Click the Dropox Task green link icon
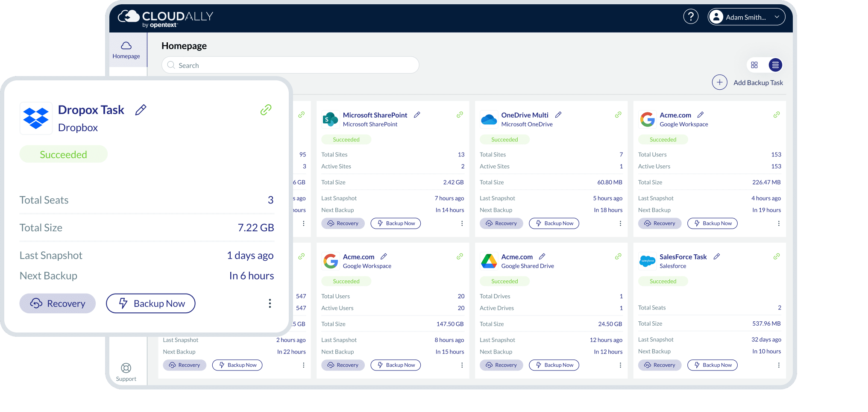Image resolution: width=868 pixels, height=412 pixels. pyautogui.click(x=266, y=110)
